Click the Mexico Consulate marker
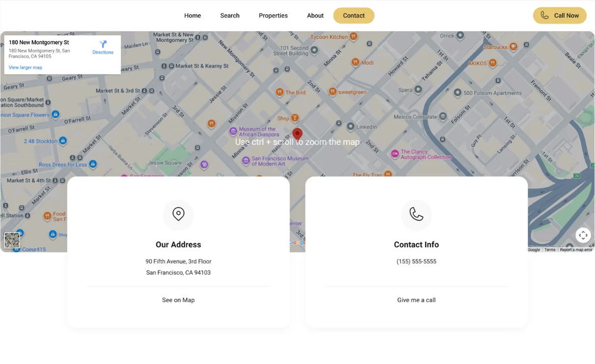Image resolution: width=595 pixels, height=364 pixels. (x=443, y=117)
